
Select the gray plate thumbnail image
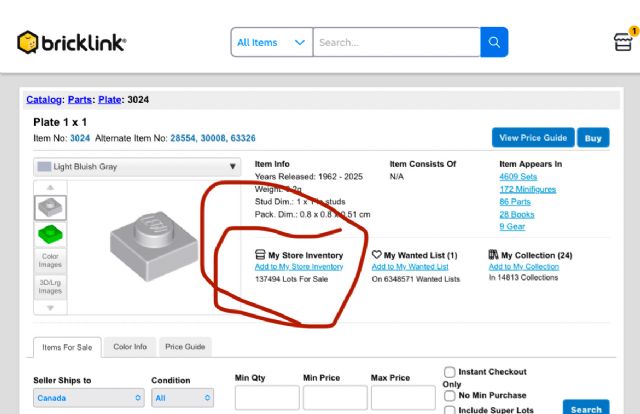(x=51, y=207)
